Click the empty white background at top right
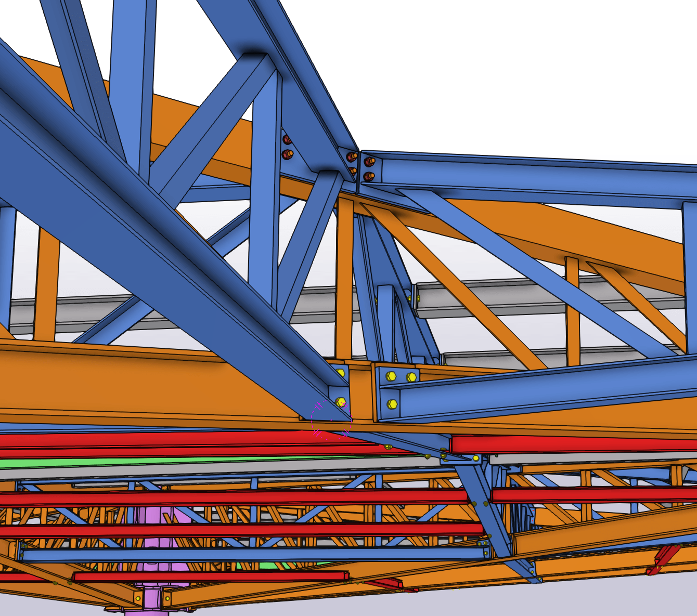Viewport: 697px width, 616px height. [572, 62]
